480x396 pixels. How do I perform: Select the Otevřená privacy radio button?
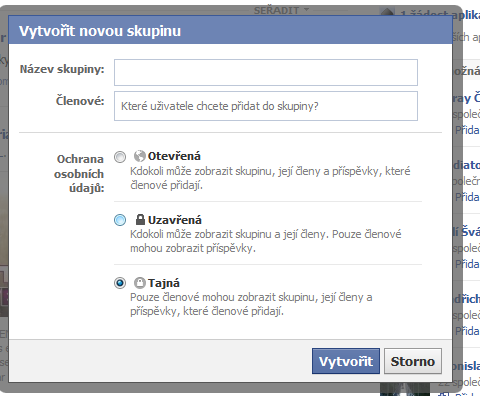[120, 157]
